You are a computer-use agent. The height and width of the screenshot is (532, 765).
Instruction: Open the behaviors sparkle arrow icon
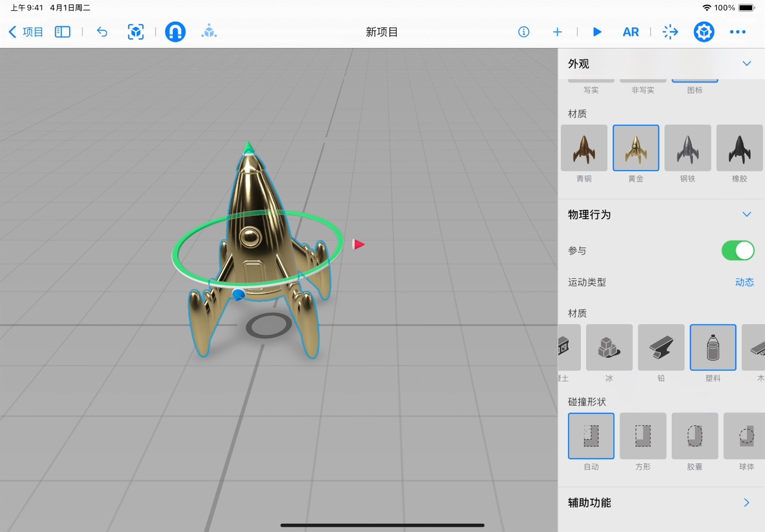click(670, 32)
